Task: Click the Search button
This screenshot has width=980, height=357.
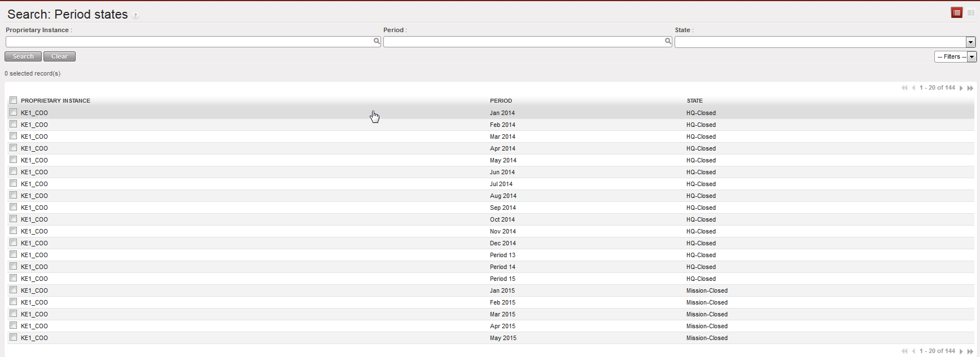Action: tap(23, 56)
